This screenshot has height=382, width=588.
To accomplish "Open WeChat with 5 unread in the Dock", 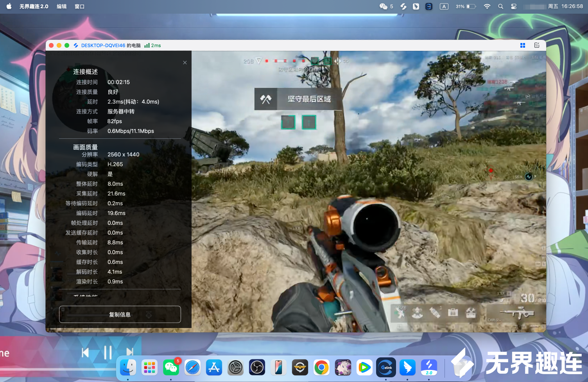I will [x=171, y=368].
